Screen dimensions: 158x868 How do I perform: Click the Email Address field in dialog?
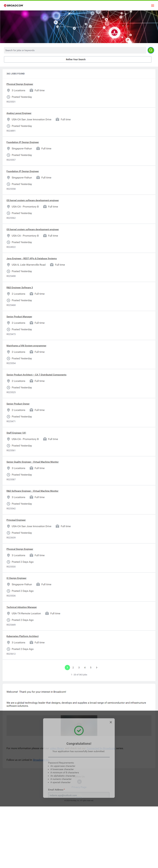tap(79, 795)
